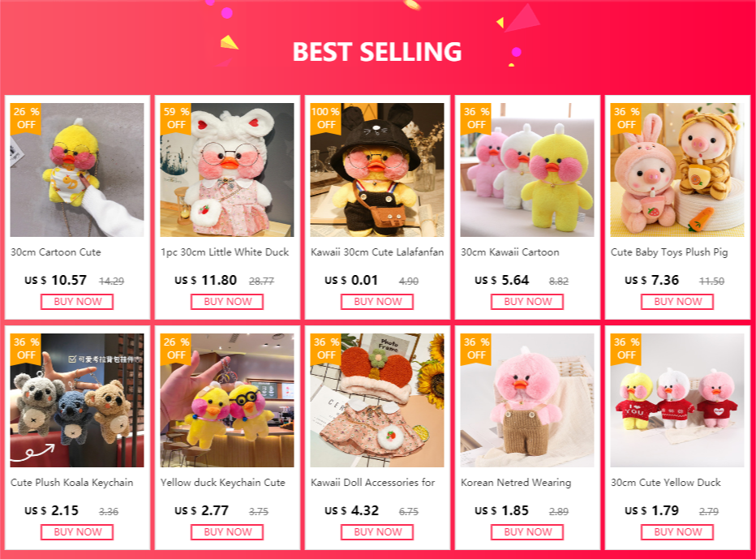Click the 59% OFF discount badge

(x=175, y=118)
